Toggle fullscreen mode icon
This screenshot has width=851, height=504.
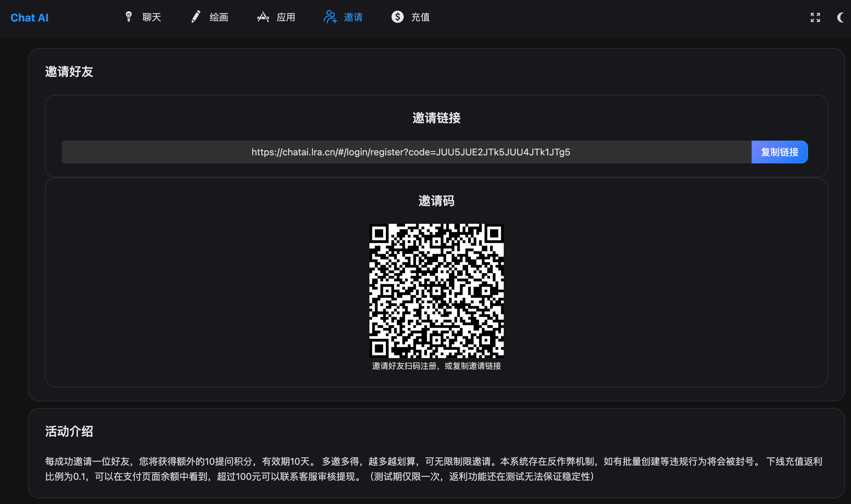[815, 17]
